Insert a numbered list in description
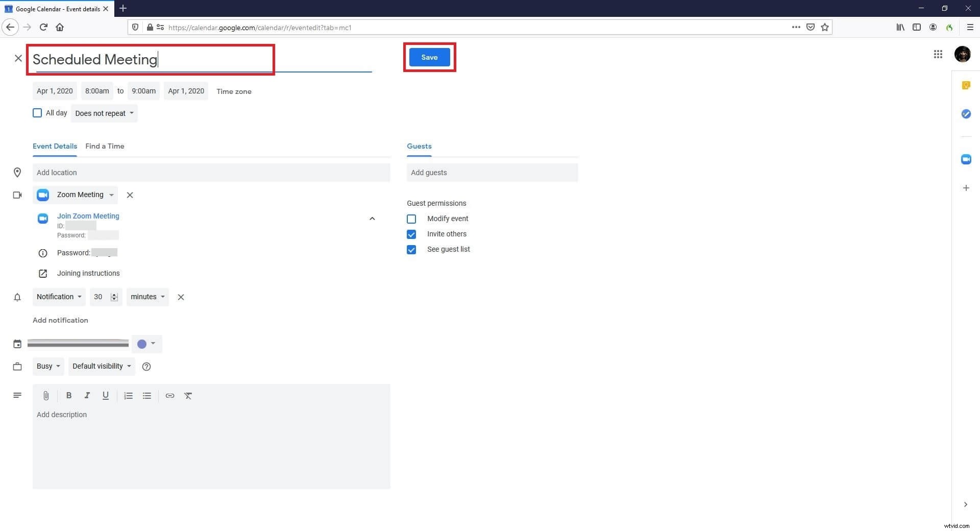The width and height of the screenshot is (980, 531). coord(128,396)
